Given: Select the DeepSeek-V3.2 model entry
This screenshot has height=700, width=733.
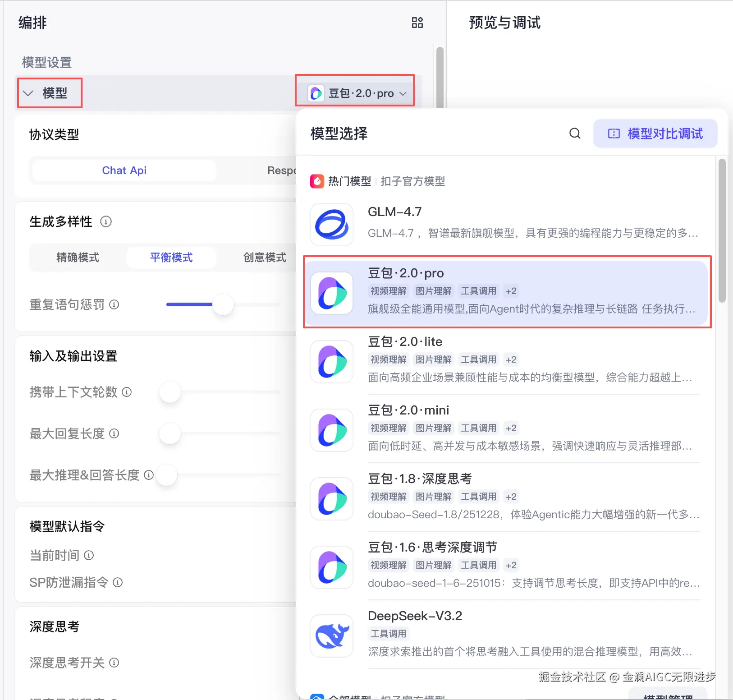Looking at the screenshot, I should coord(505,634).
